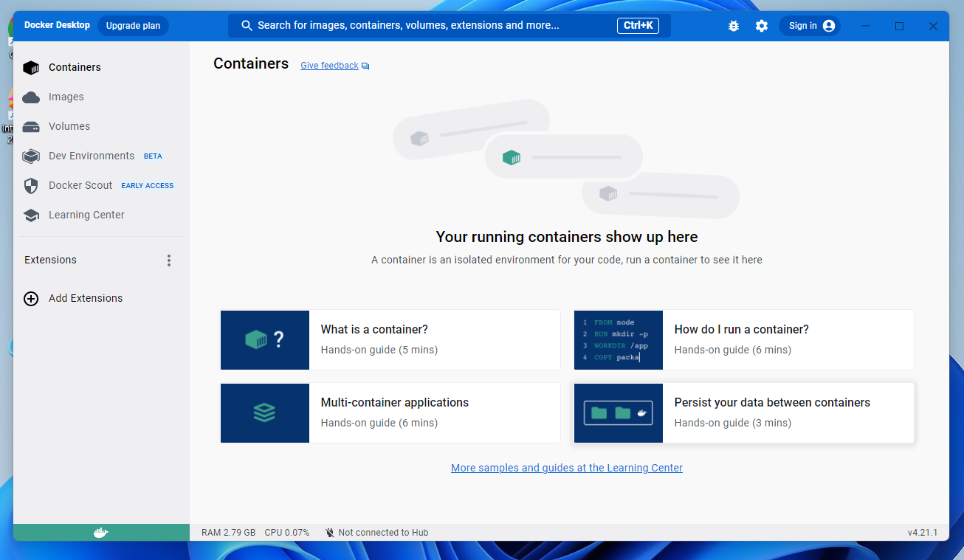This screenshot has height=560, width=964.
Task: Open the How do I run a container thumbnail
Action: [x=619, y=340]
